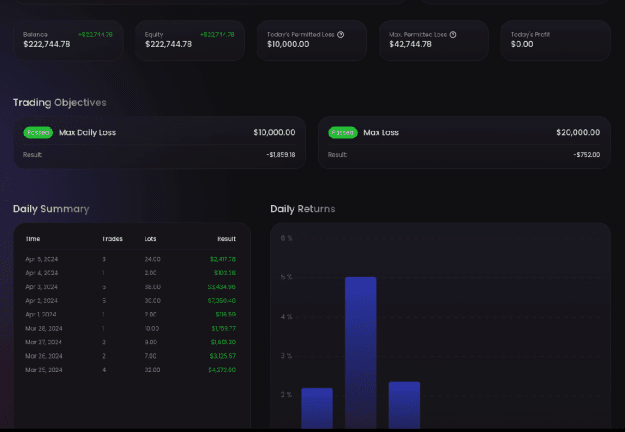Click the green result amount for Mar 25, 2024
Screen dimensions: 625x432
point(222,370)
